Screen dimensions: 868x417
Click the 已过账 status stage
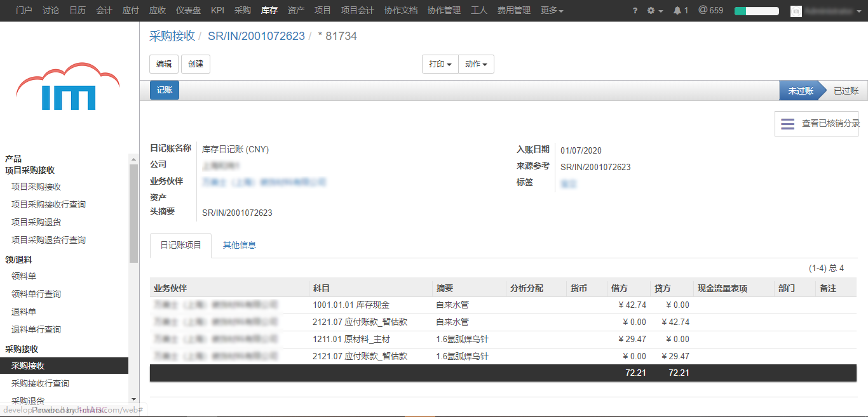tap(846, 91)
